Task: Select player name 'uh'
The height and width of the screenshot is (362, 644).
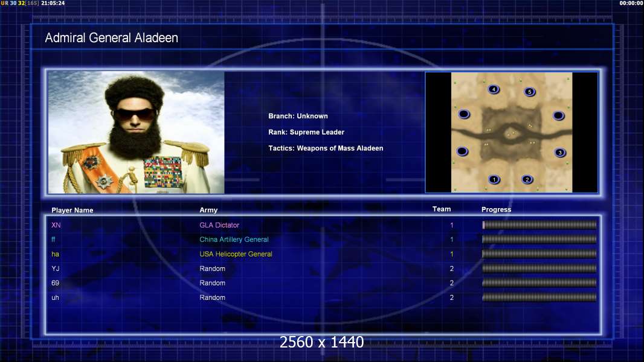Action: 56,297
